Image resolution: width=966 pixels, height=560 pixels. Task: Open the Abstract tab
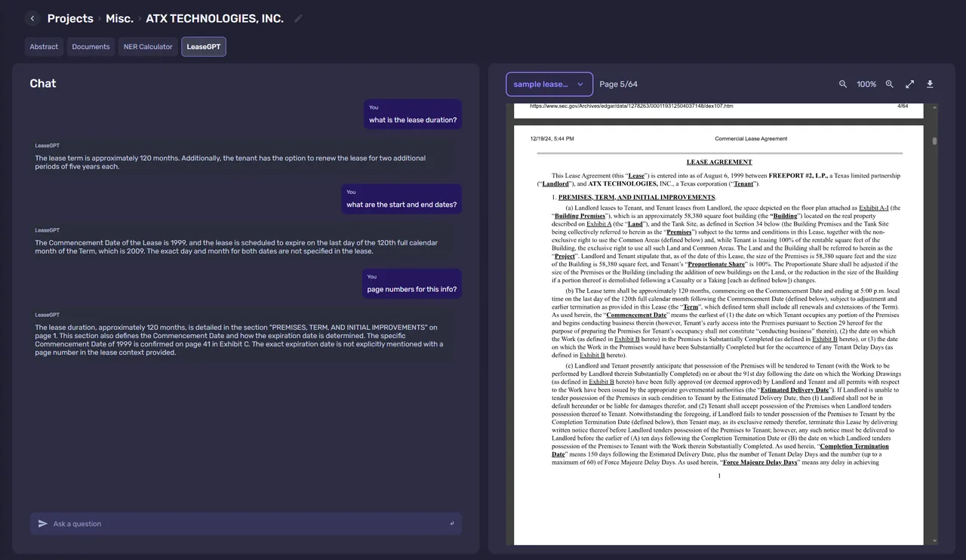(44, 47)
